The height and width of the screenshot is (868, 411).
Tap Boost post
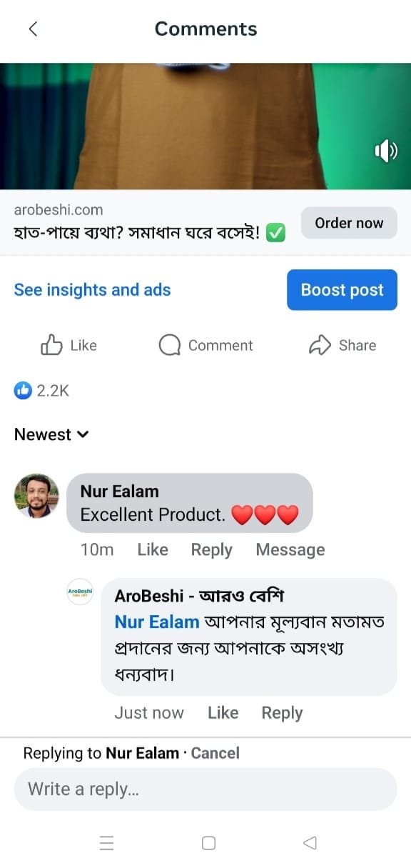point(342,289)
